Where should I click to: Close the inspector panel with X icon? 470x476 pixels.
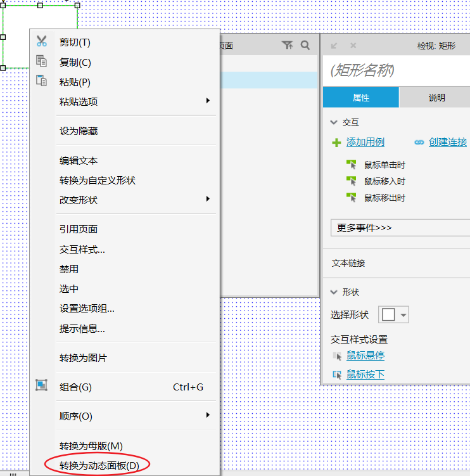353,46
